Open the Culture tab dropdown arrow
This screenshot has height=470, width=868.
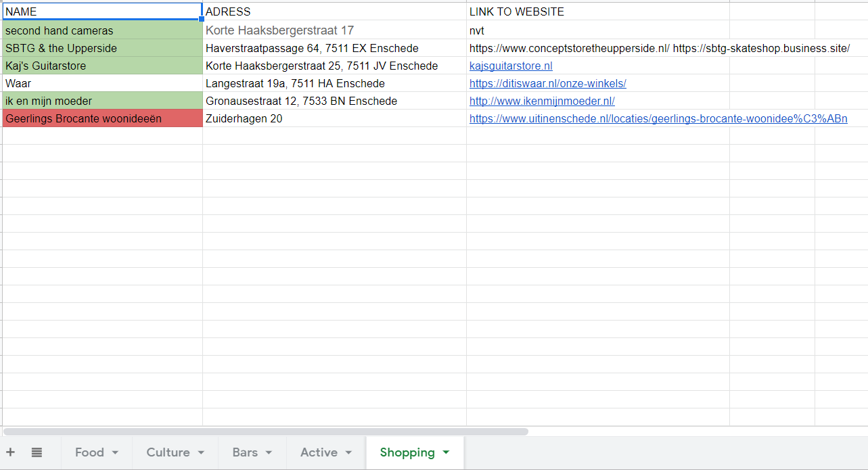(x=201, y=452)
